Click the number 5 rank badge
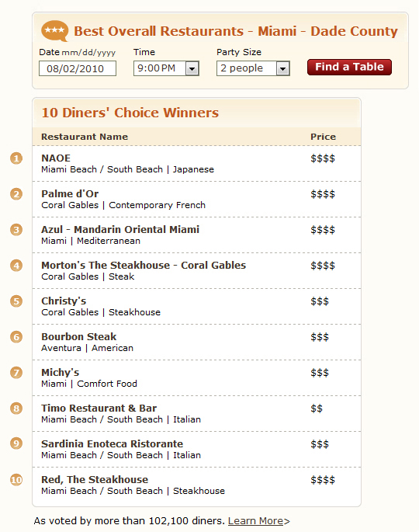The height and width of the screenshot is (532, 419). point(16,301)
